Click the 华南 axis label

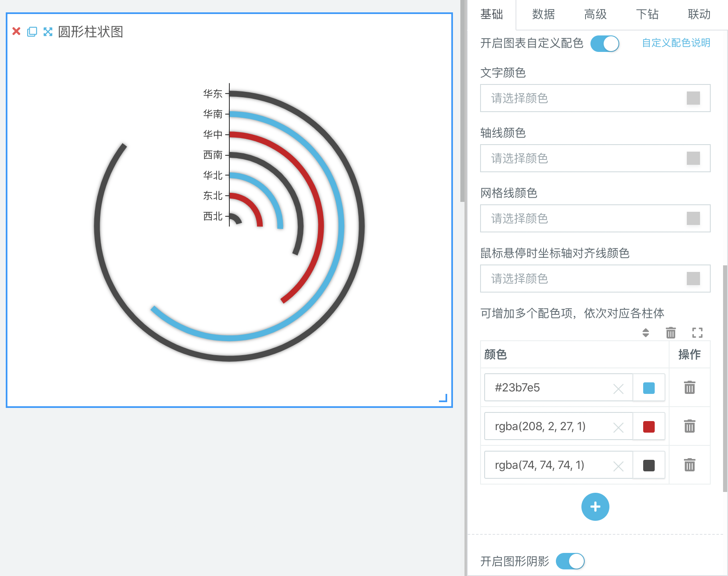pyautogui.click(x=212, y=114)
